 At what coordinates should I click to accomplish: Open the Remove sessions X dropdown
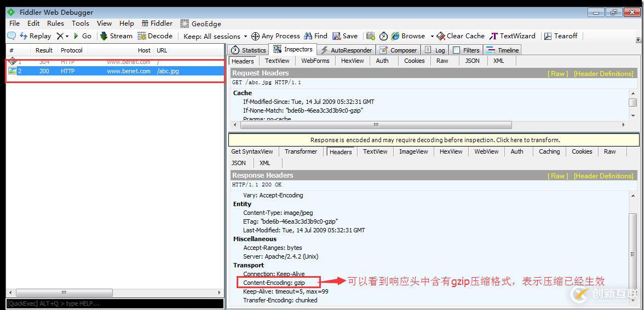point(62,36)
